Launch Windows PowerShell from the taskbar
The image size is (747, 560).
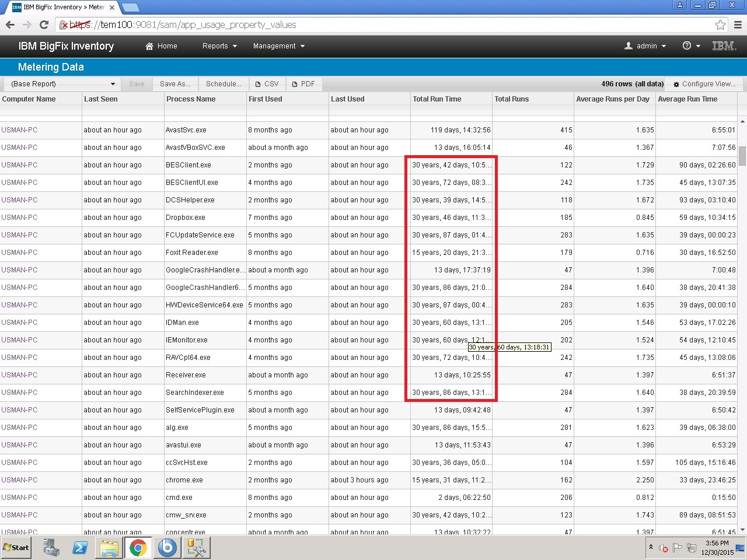click(80, 548)
